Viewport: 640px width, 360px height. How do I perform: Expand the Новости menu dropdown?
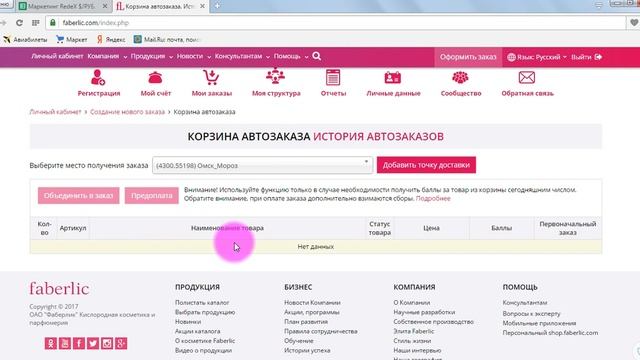click(x=194, y=56)
